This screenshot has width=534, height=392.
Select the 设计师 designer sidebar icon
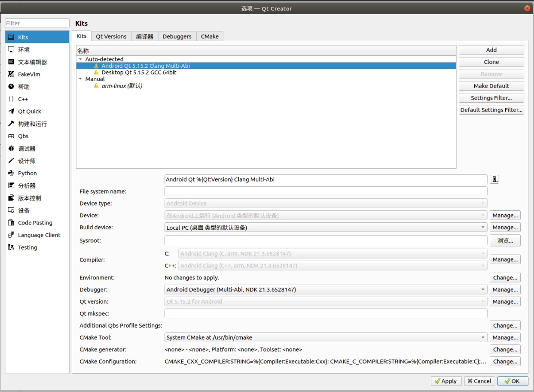(x=28, y=161)
